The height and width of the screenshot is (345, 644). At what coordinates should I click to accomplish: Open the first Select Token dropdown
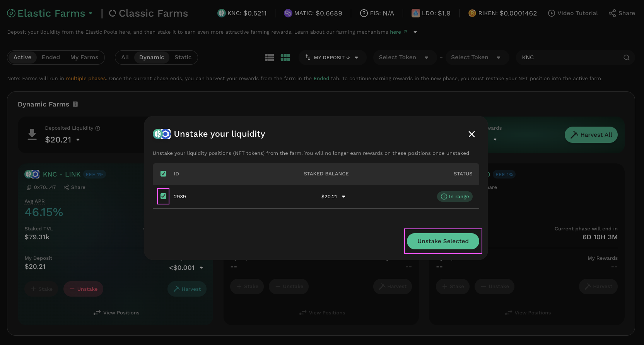(x=403, y=57)
